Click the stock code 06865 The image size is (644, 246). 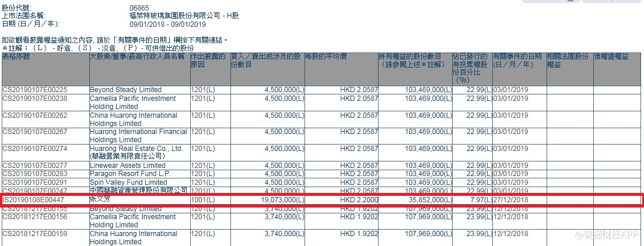[139, 8]
